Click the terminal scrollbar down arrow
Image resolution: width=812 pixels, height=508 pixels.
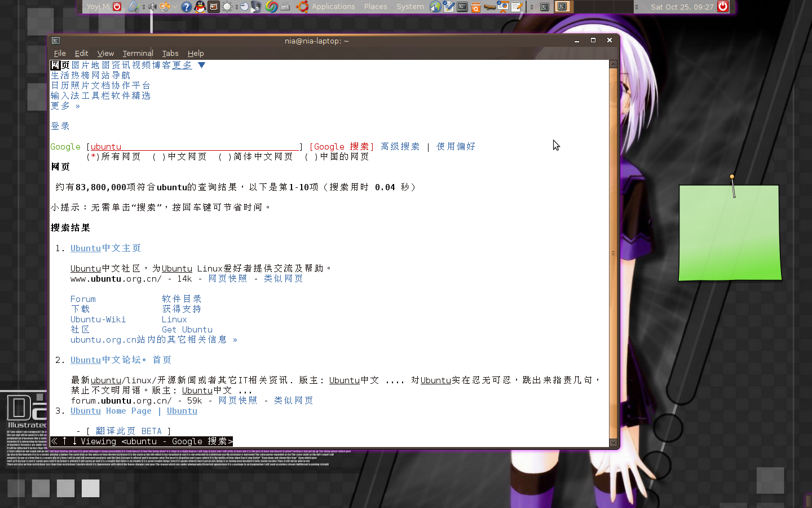[x=614, y=443]
